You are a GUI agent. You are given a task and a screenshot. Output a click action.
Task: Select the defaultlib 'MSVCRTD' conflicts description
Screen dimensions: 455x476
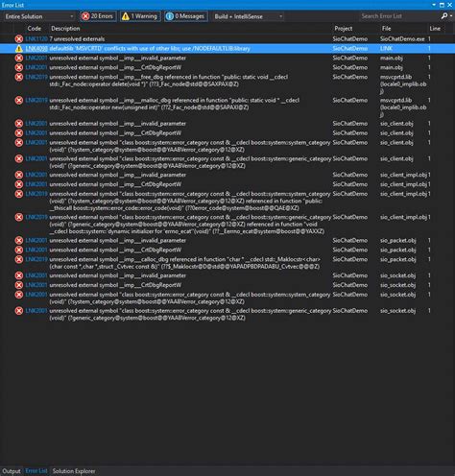point(150,49)
